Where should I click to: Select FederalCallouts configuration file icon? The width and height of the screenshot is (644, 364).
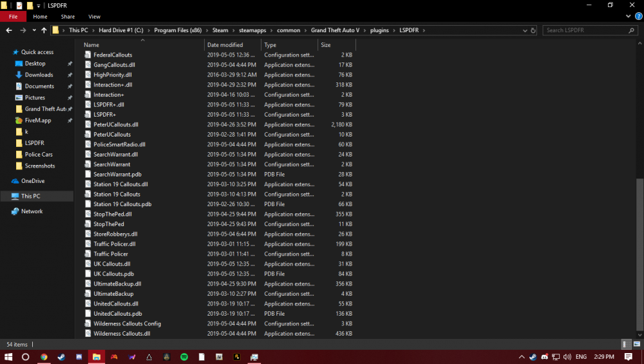coord(88,55)
